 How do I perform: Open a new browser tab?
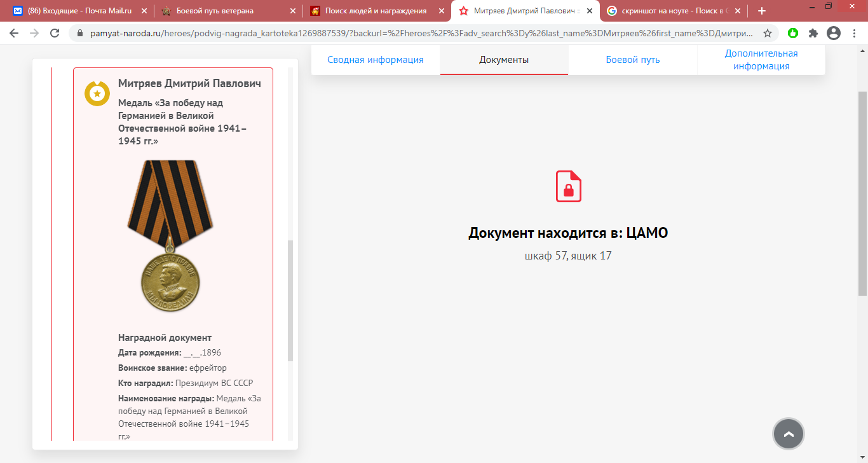[762, 11]
